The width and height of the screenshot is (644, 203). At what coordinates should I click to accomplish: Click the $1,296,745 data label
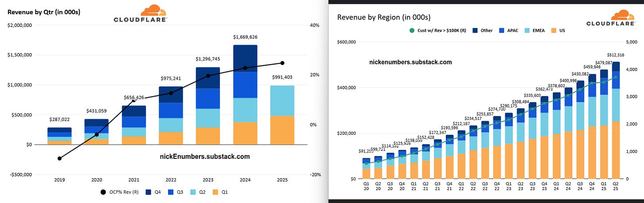point(209,59)
